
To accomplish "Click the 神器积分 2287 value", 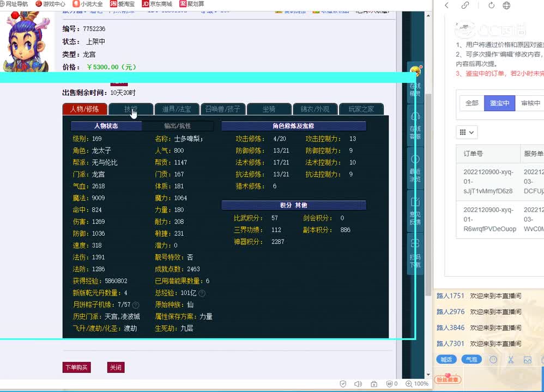I will point(278,242).
